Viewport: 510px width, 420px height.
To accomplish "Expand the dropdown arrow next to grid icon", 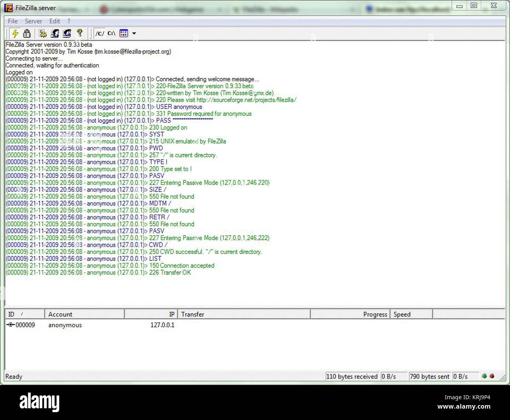I will (134, 33).
